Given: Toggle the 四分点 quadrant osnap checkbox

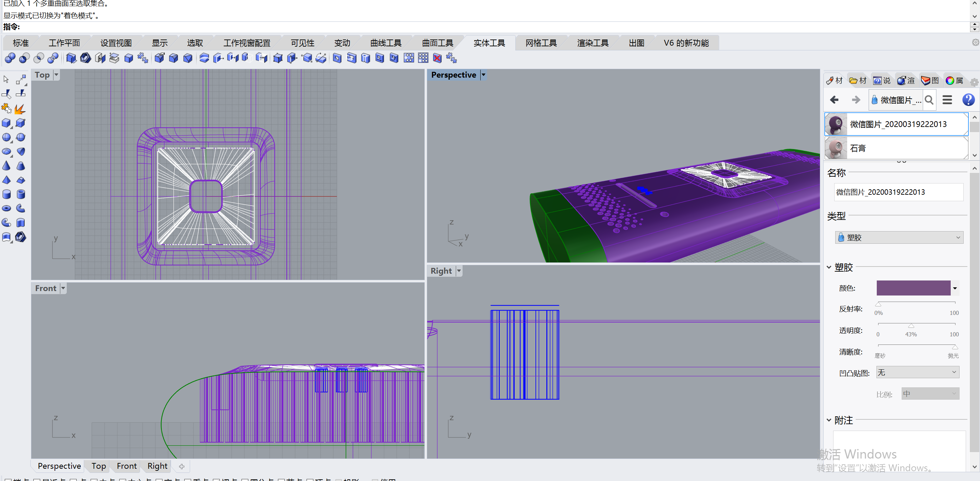Looking at the screenshot, I should coord(245,480).
